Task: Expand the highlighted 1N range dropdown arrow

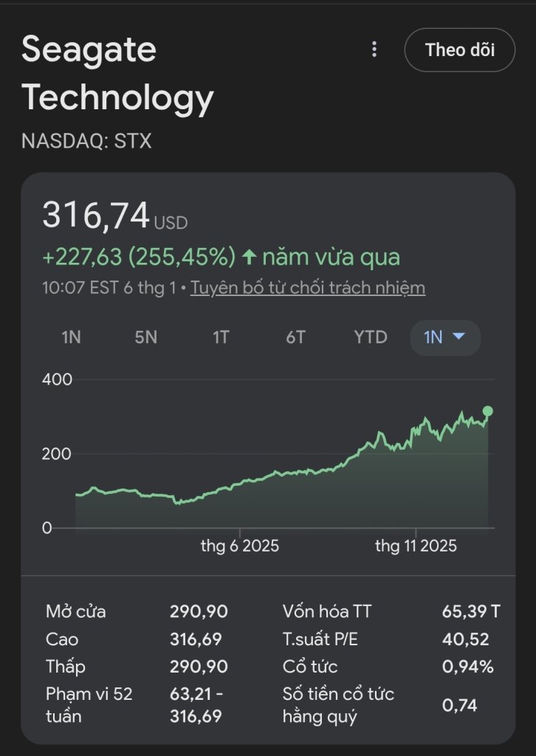Action: [458, 337]
